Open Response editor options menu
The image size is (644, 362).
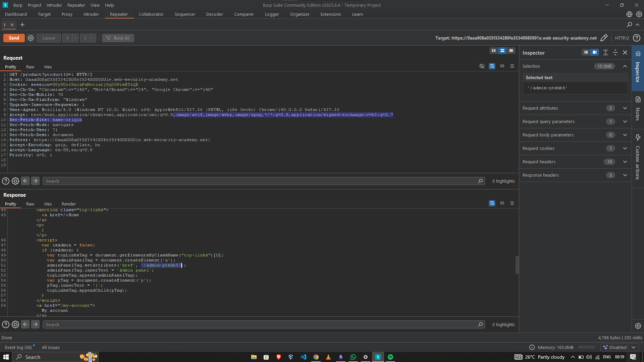click(512, 203)
